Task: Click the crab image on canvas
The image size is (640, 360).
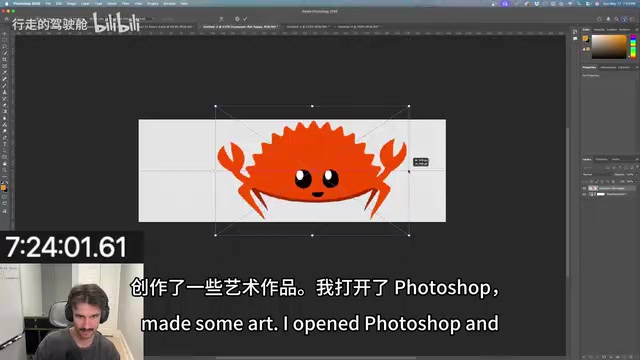Action: point(312,170)
